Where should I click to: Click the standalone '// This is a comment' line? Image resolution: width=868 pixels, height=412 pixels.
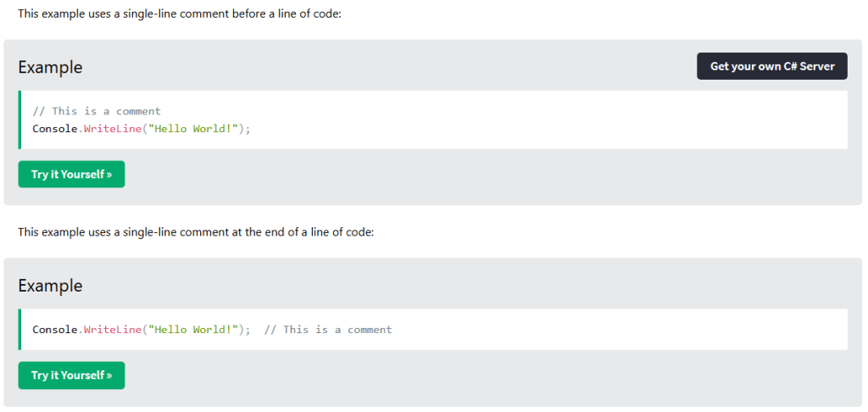pyautogui.click(x=96, y=111)
